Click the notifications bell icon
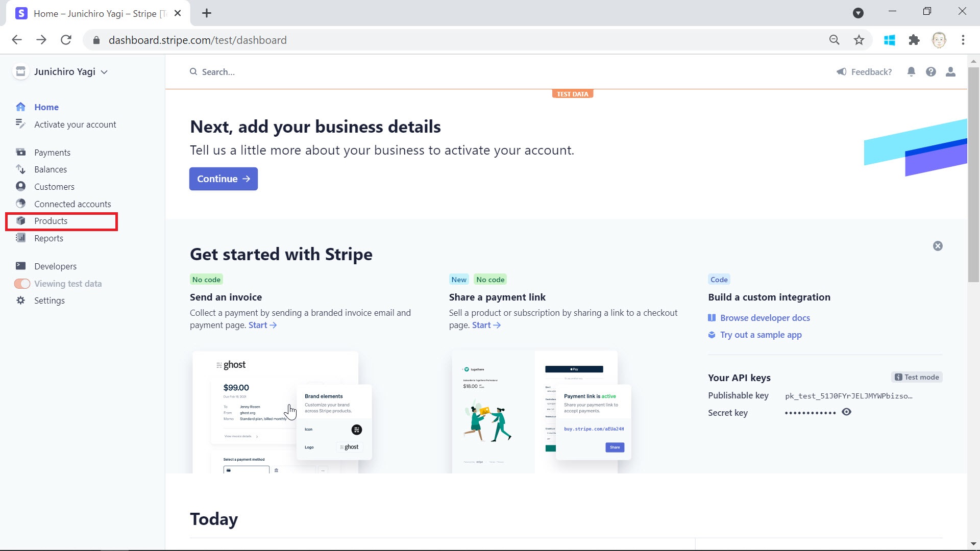This screenshot has height=551, width=980. (x=911, y=72)
